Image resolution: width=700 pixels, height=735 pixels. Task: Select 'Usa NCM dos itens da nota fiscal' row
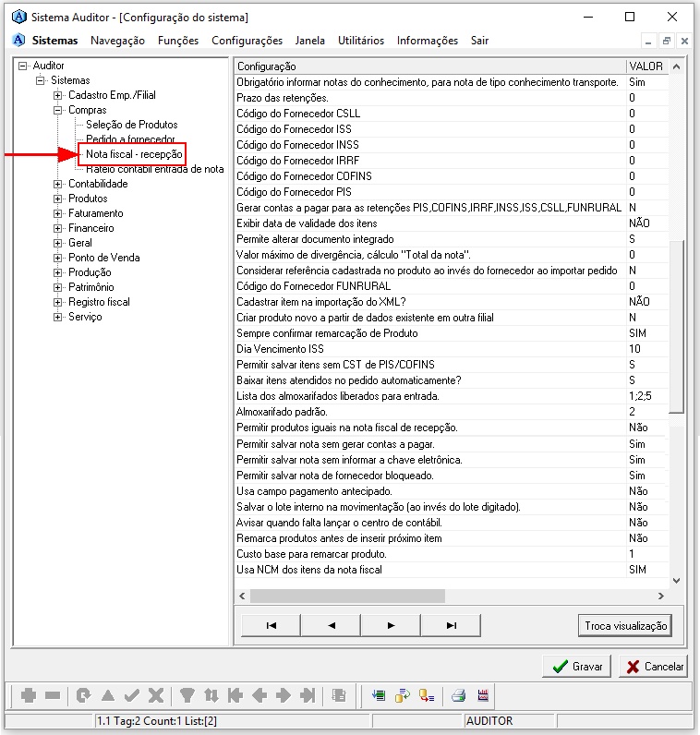click(x=451, y=570)
